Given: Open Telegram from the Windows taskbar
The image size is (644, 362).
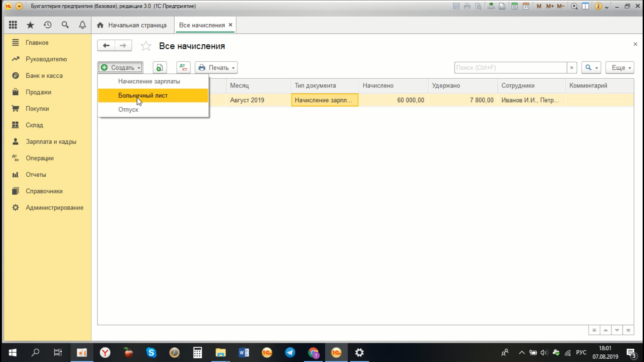Looking at the screenshot, I should (290, 353).
